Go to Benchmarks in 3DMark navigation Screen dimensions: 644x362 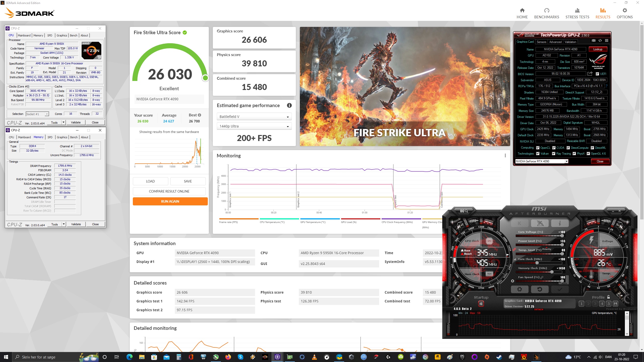(547, 13)
